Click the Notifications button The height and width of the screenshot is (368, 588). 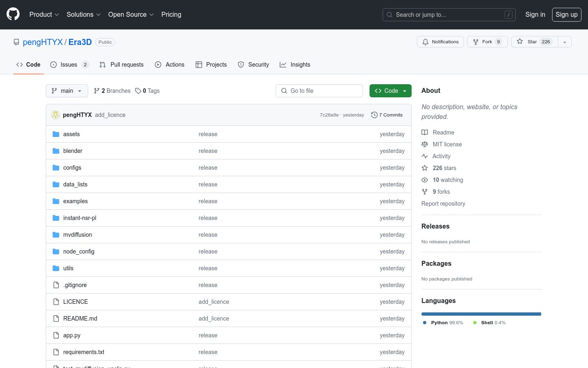440,42
